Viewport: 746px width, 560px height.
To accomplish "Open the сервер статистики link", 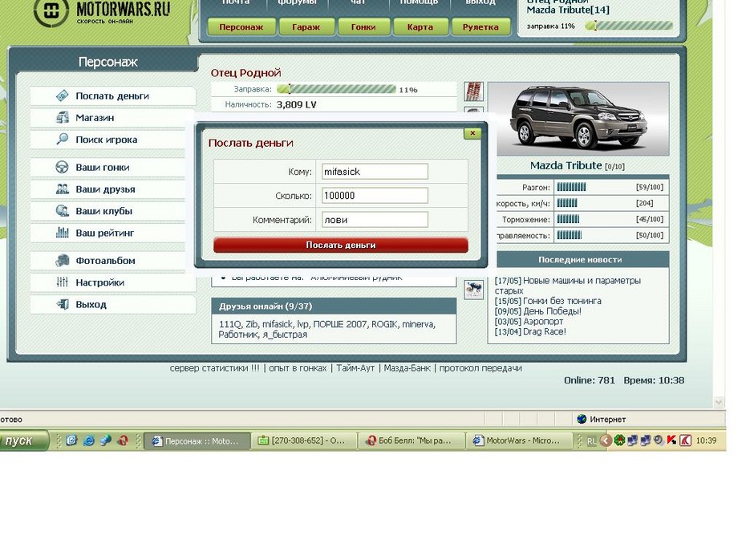I will click(214, 367).
